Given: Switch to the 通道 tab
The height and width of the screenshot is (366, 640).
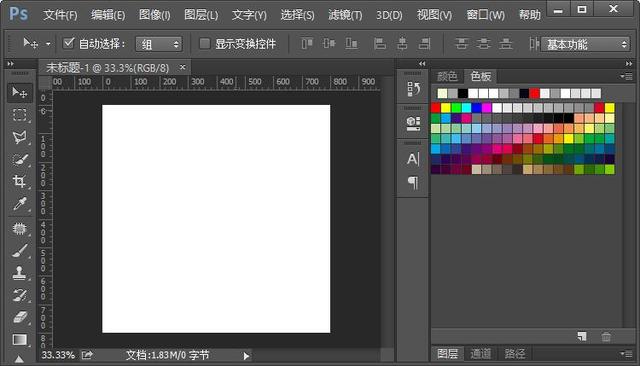Looking at the screenshot, I should point(481,354).
